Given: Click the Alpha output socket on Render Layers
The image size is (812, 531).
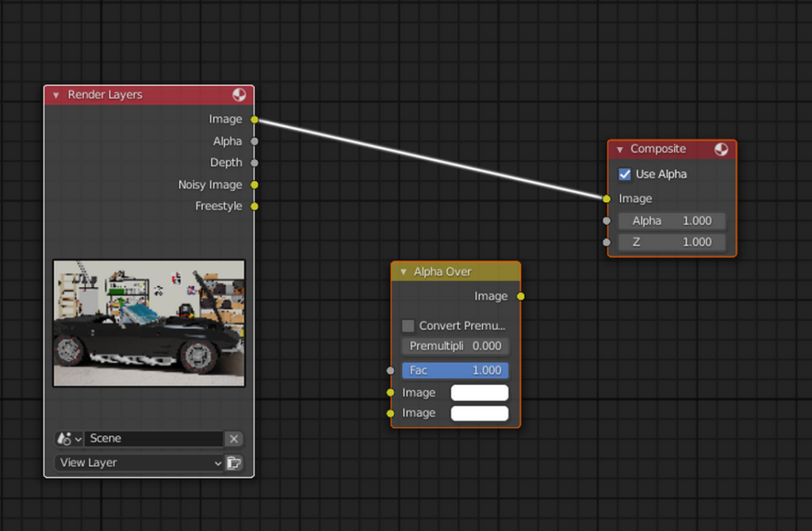Looking at the screenshot, I should [x=255, y=141].
